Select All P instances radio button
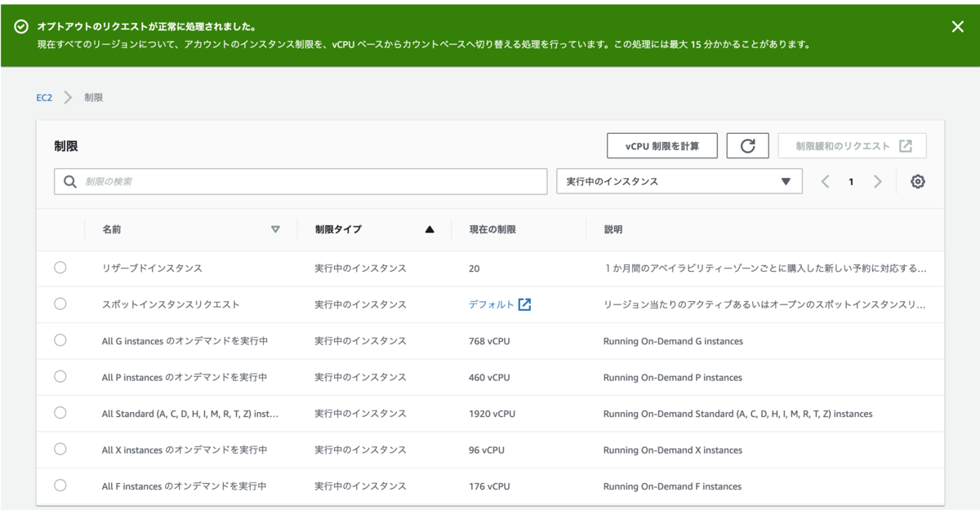Screen dimensions: 980x510 60,376
